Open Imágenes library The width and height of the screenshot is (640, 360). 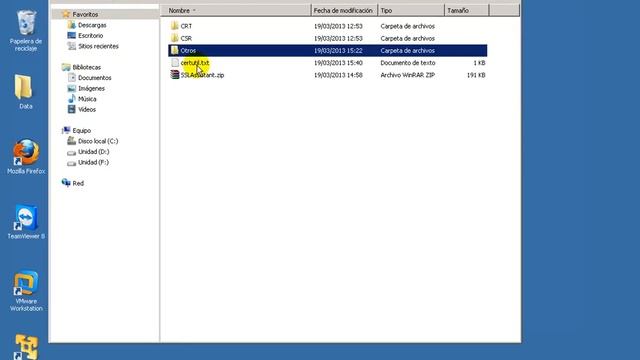(91, 88)
